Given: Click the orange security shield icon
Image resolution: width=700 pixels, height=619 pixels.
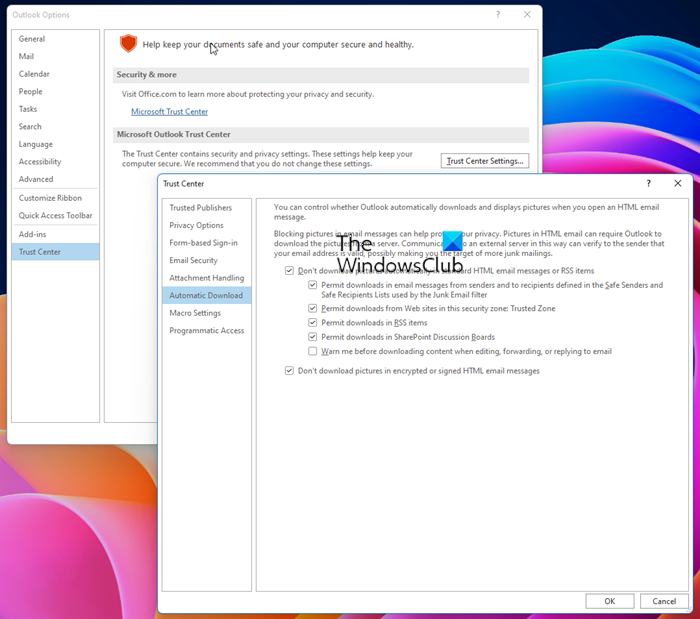Looking at the screenshot, I should pyautogui.click(x=128, y=44).
